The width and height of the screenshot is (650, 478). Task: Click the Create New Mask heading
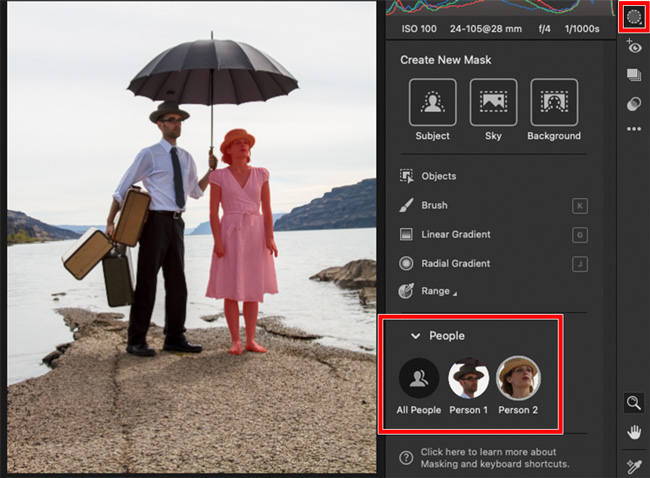(x=446, y=60)
